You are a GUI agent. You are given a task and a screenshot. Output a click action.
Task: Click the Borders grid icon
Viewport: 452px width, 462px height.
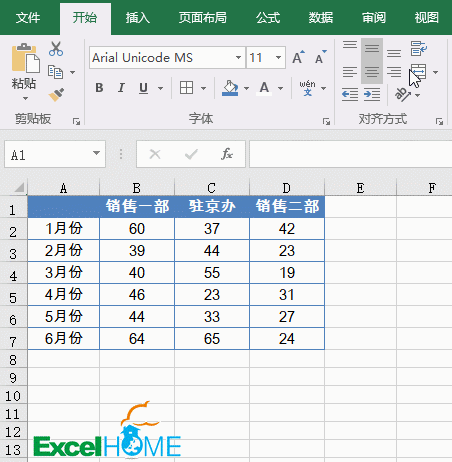point(186,88)
